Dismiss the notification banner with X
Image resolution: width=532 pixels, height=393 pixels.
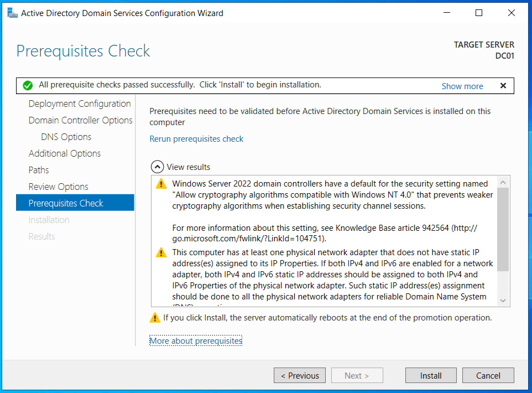tap(503, 86)
